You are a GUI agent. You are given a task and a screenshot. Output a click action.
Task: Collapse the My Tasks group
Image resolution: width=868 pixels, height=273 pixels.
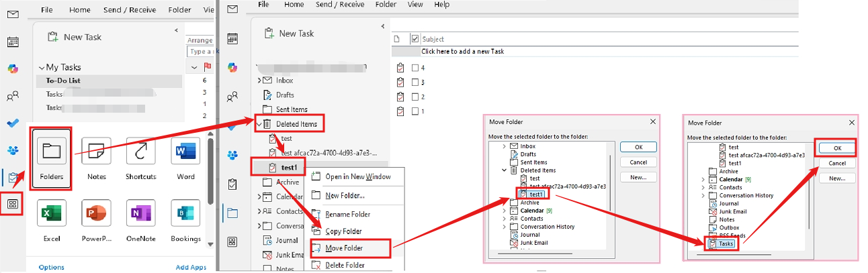[41, 68]
